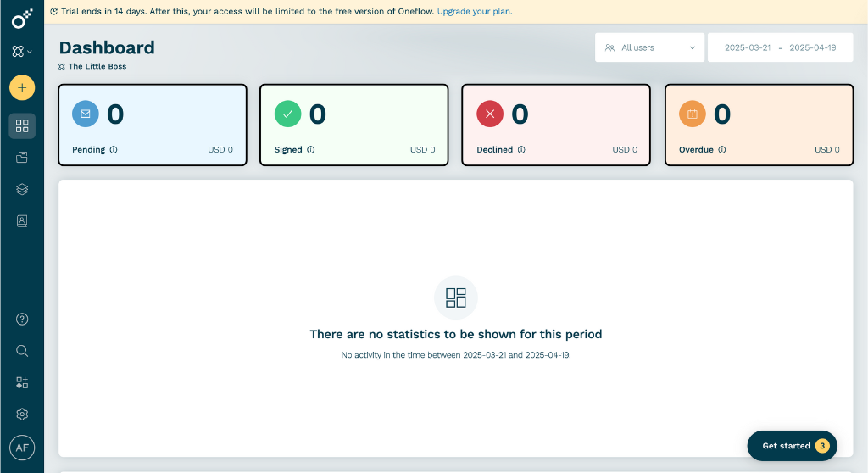Click the info icon next to Overdue

coord(722,149)
